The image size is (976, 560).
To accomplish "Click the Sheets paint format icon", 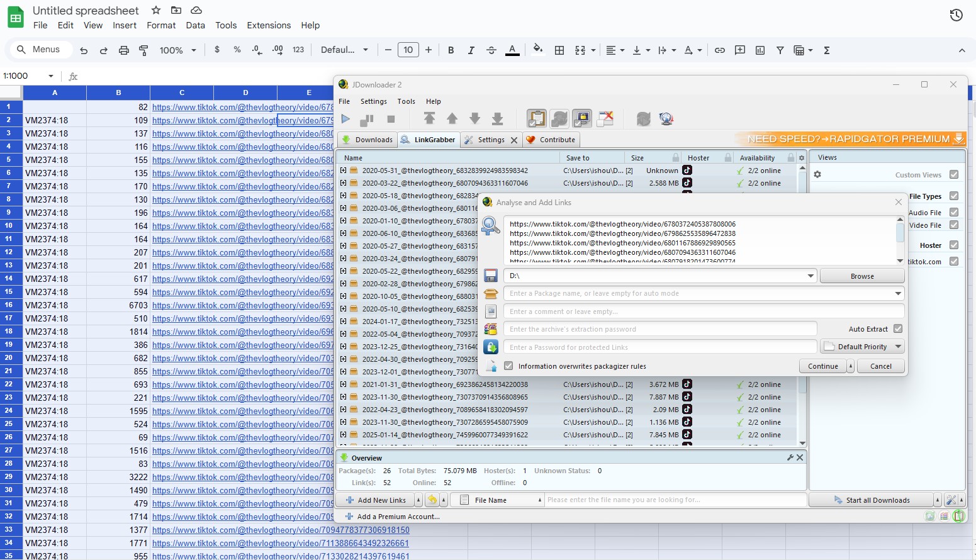I will (143, 50).
